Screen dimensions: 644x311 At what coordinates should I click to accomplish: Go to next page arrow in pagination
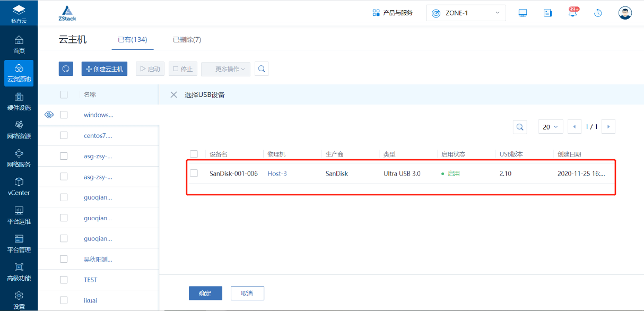pyautogui.click(x=608, y=127)
